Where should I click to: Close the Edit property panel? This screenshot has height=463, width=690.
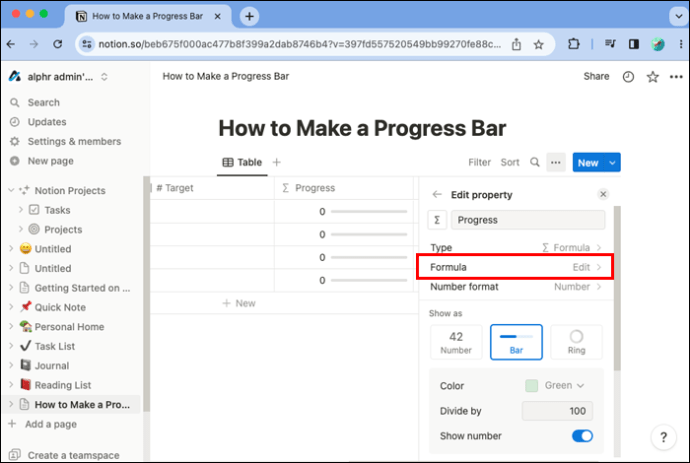603,194
